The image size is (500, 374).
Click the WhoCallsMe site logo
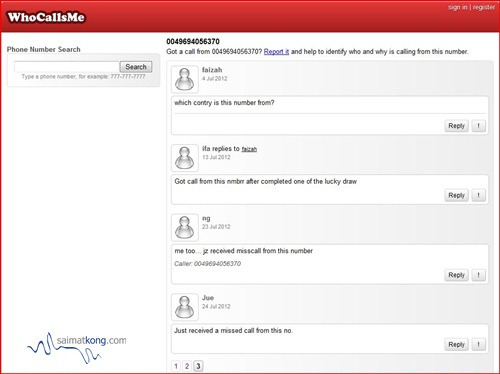click(46, 17)
